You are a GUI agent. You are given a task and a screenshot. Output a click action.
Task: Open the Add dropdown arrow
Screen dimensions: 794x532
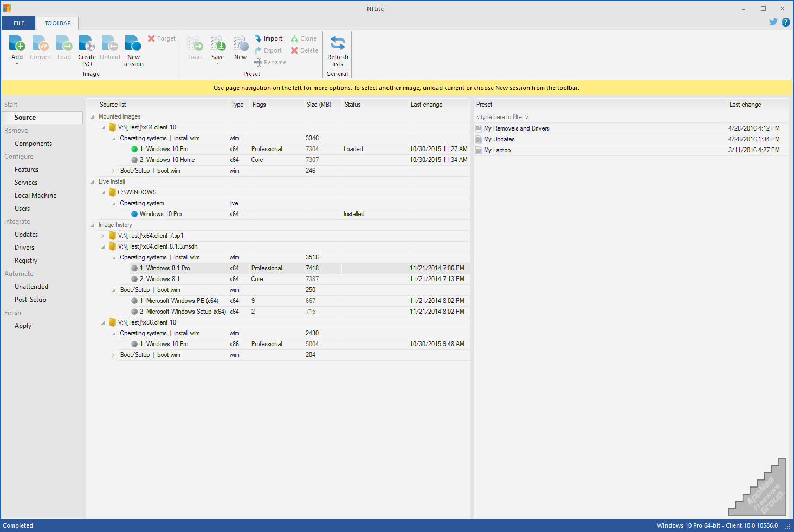[x=17, y=64]
